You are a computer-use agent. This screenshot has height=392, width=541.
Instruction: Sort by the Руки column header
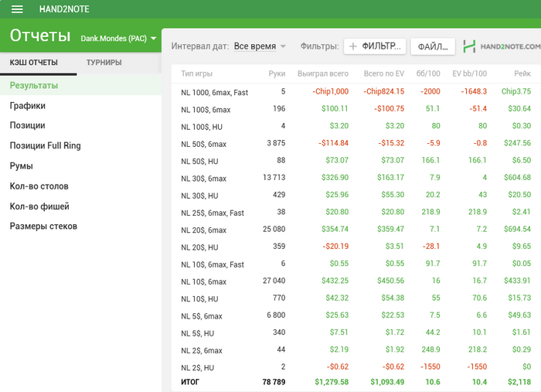tap(277, 74)
